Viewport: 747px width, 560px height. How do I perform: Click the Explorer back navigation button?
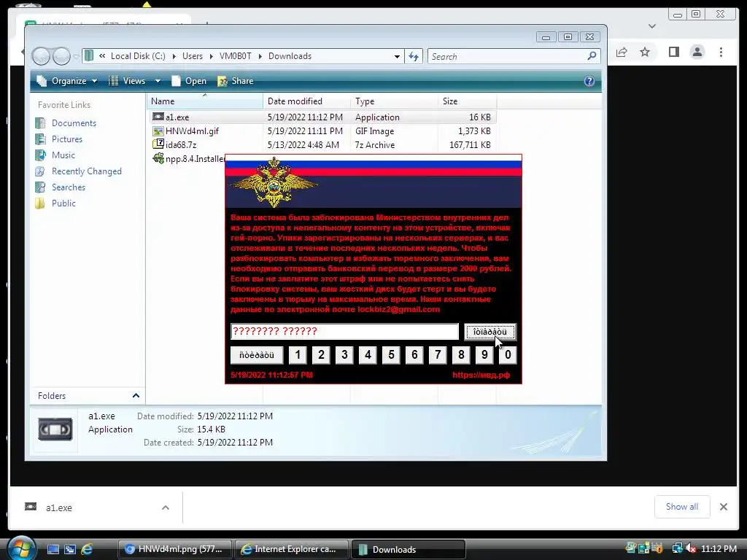click(41, 57)
